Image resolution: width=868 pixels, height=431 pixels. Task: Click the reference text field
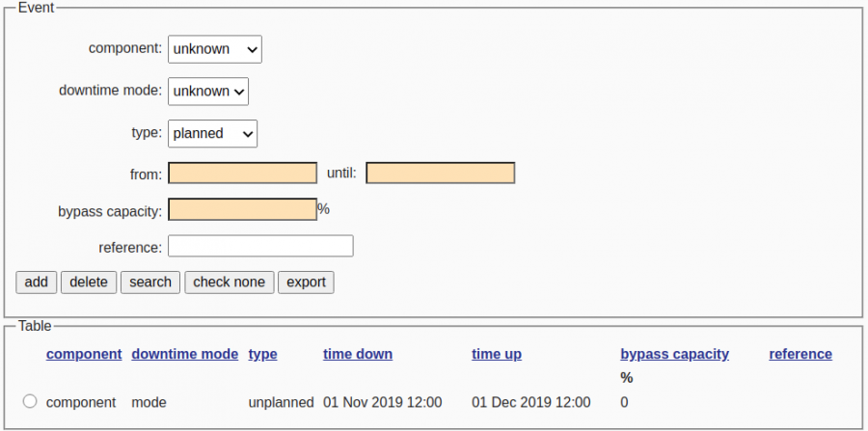click(x=260, y=246)
